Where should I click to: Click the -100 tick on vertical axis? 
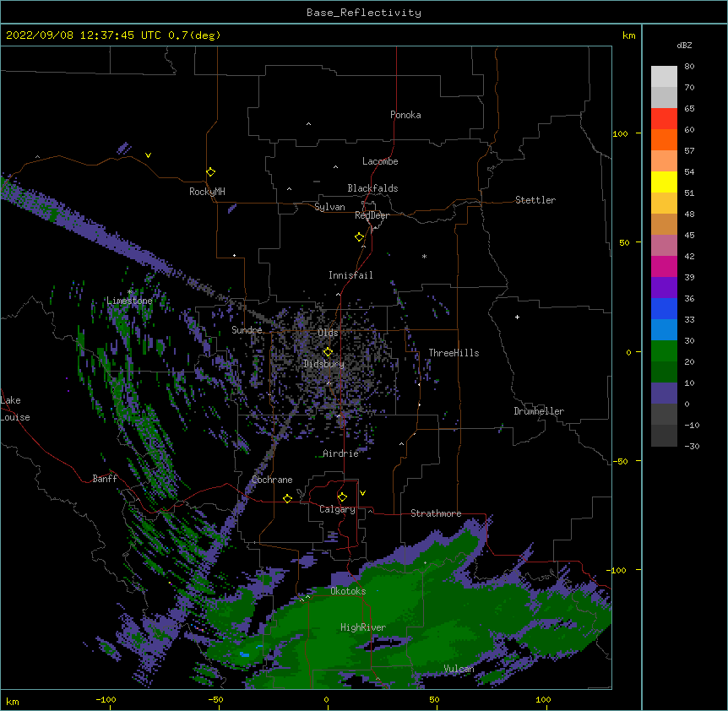[617, 570]
